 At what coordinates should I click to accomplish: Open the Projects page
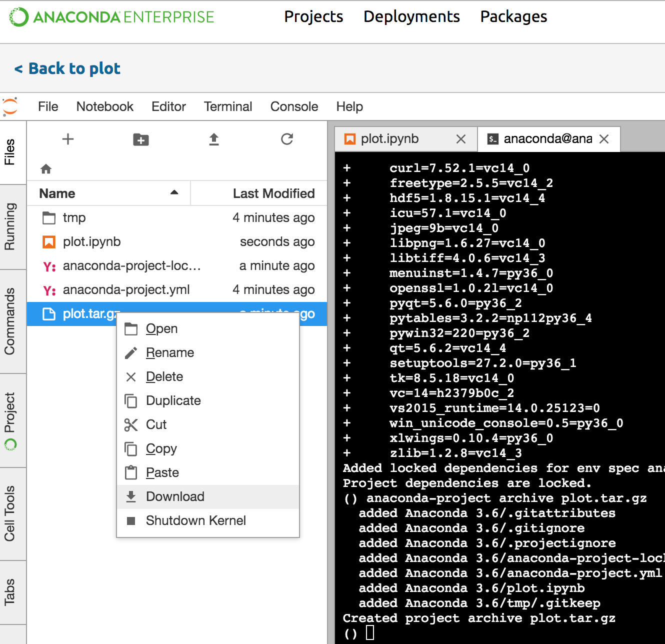click(313, 16)
